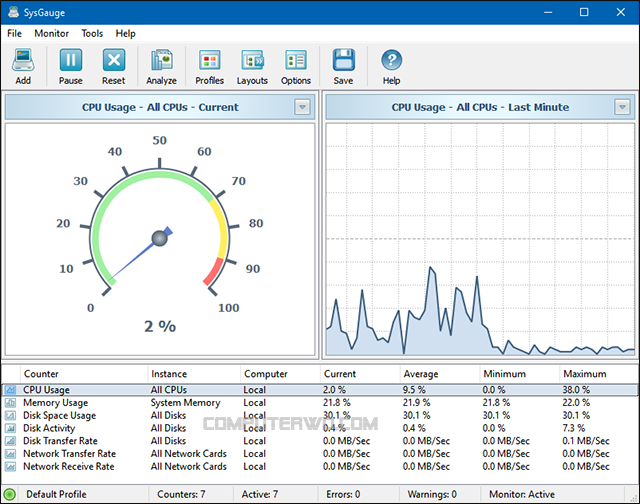Open the File menu
This screenshot has width=640, height=504.
coord(14,33)
